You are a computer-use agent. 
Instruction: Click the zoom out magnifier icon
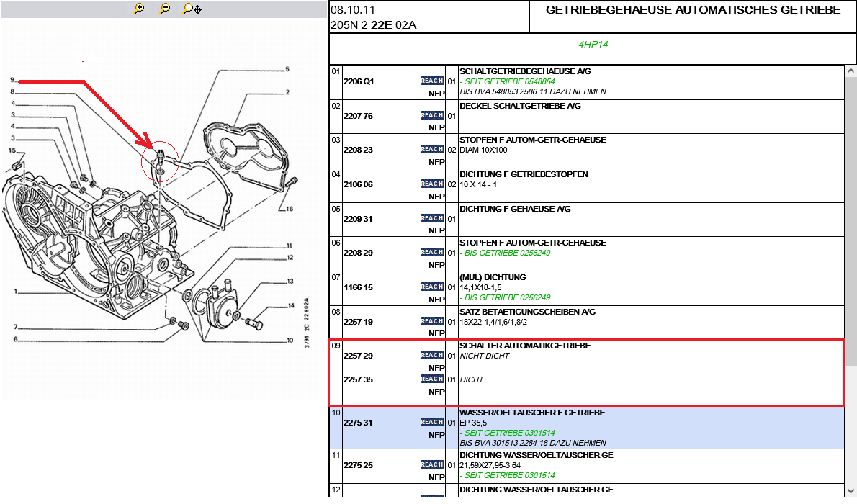click(164, 9)
